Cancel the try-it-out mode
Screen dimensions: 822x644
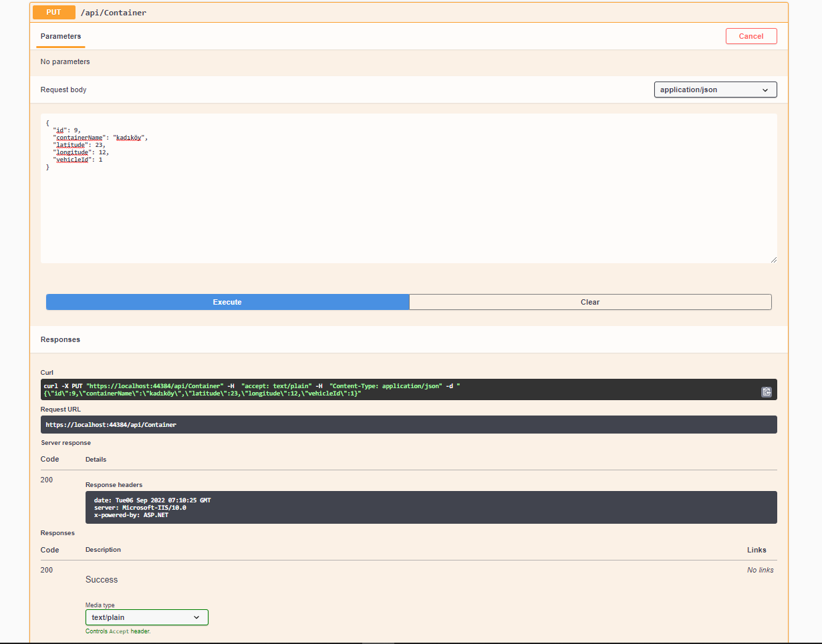[x=751, y=36]
